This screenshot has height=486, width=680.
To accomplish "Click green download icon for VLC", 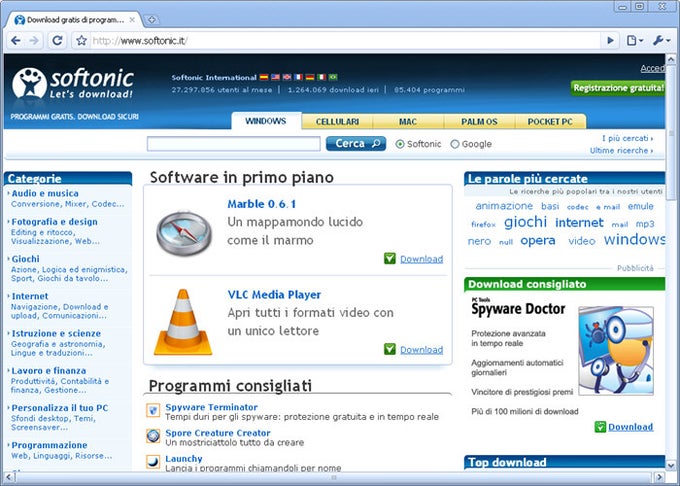I will (390, 349).
